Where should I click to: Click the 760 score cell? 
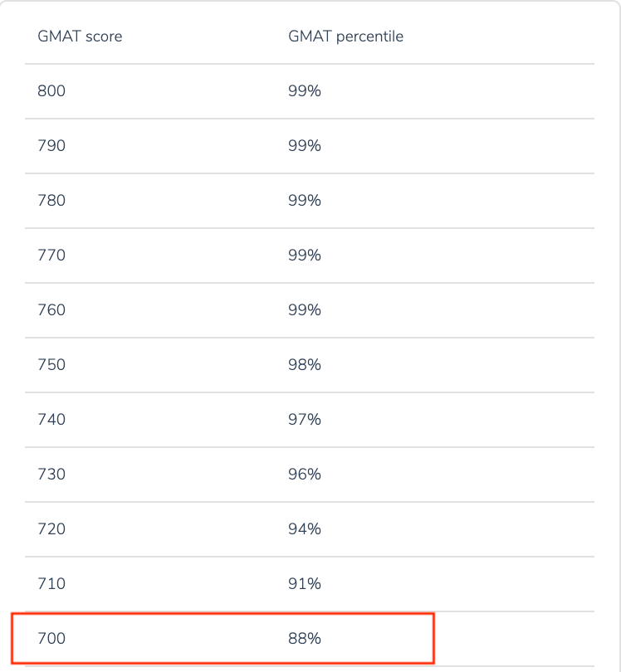[x=51, y=310]
